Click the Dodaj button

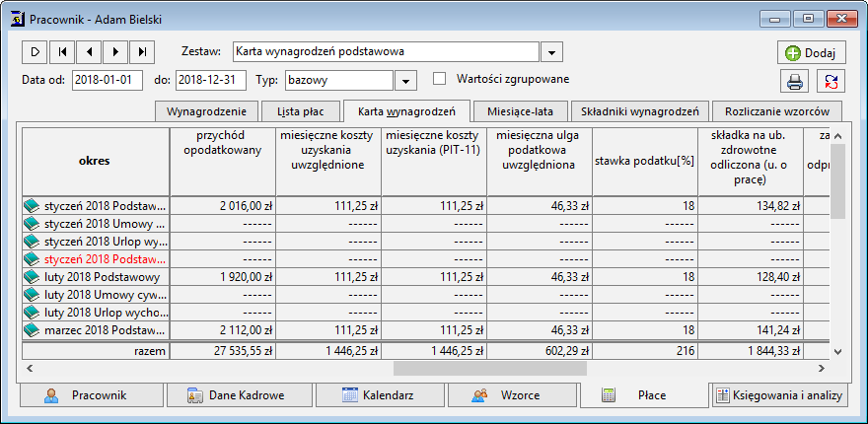click(x=810, y=53)
